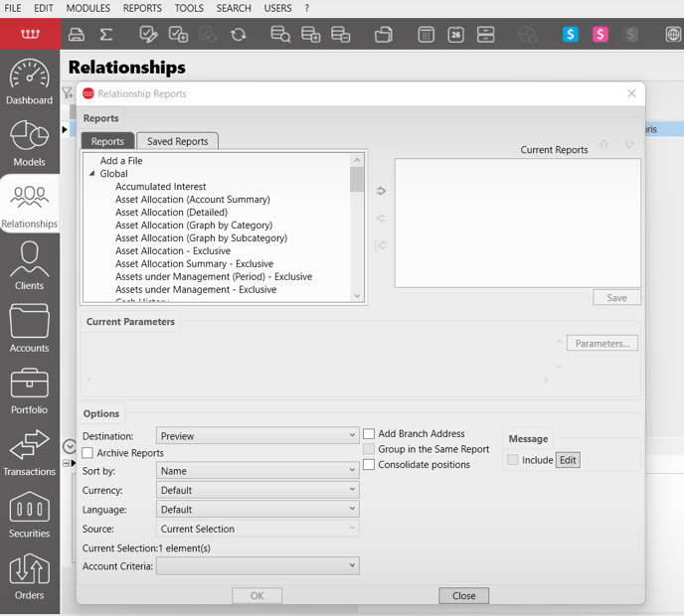Screen dimensions: 684x616
Task: Check the Add Branch Address option
Action: pos(369,434)
